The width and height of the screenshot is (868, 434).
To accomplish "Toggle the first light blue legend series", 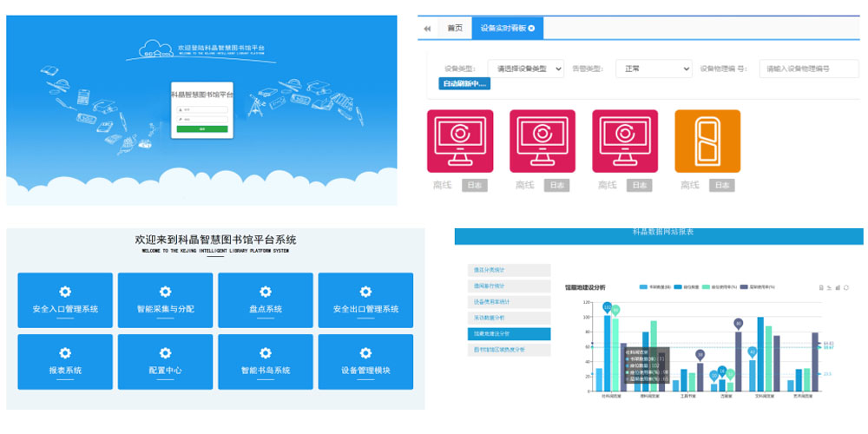I will click(x=643, y=286).
